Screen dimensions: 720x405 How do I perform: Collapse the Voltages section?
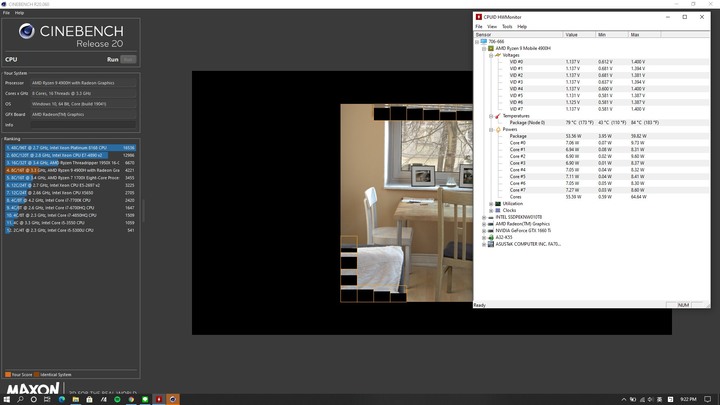point(491,55)
